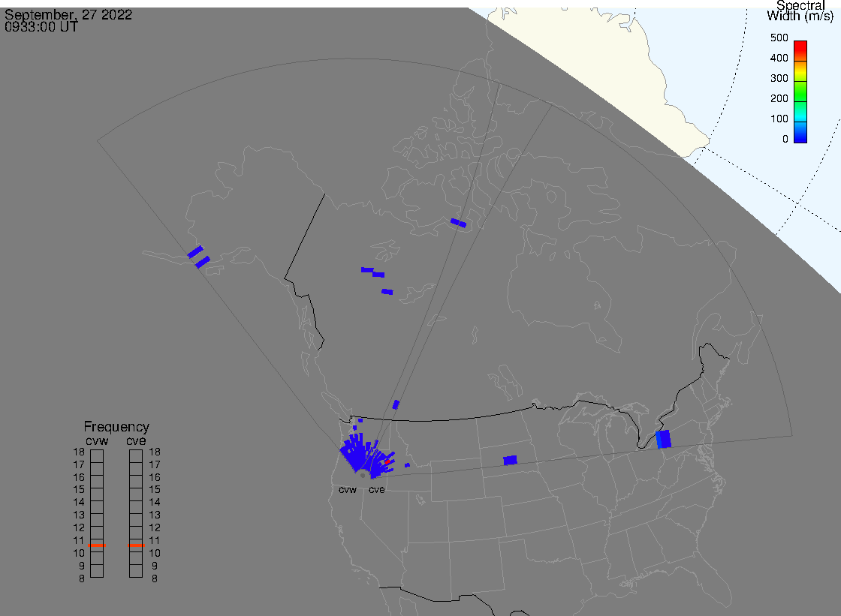Click the red frequency marker in cve bar
The width and height of the screenshot is (841, 616).
tap(136, 545)
